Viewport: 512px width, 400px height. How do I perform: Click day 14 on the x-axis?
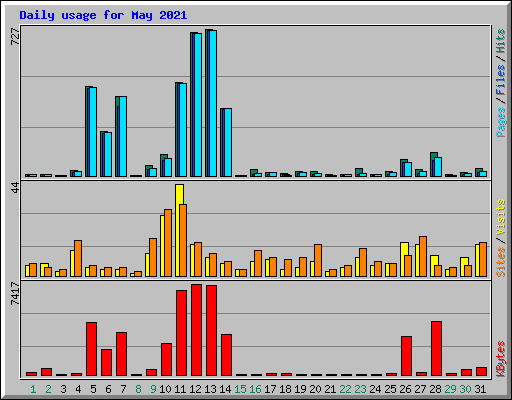click(225, 389)
